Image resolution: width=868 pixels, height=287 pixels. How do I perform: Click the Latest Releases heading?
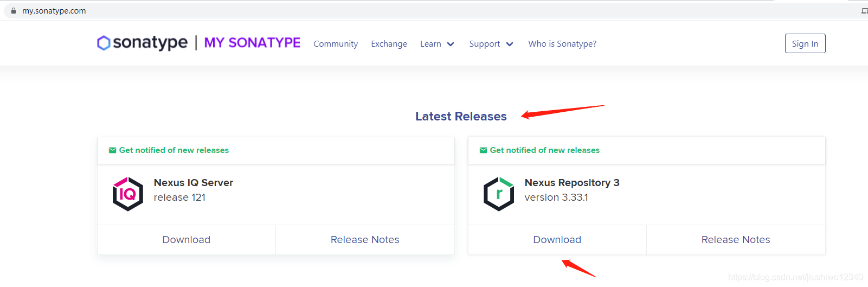tap(461, 116)
